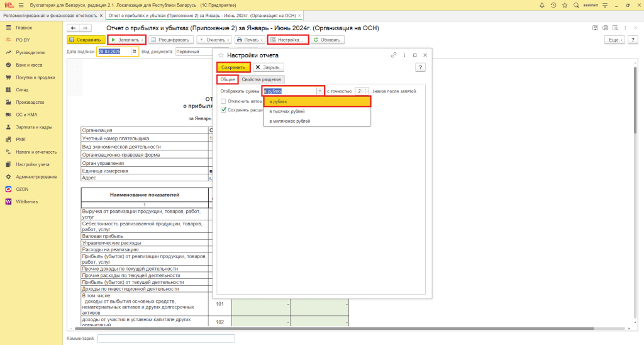Click the favorites star in Настройки отчета
Viewport: 644px width, 345px height.
click(221, 55)
